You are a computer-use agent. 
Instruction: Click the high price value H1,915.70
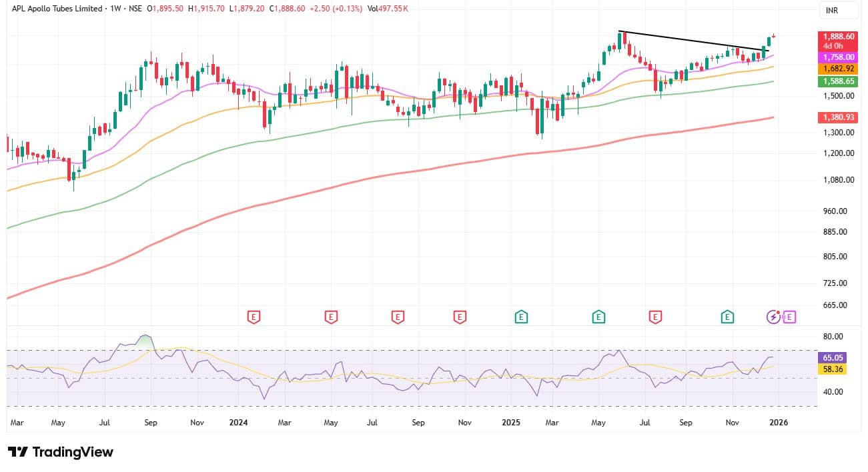[207, 9]
